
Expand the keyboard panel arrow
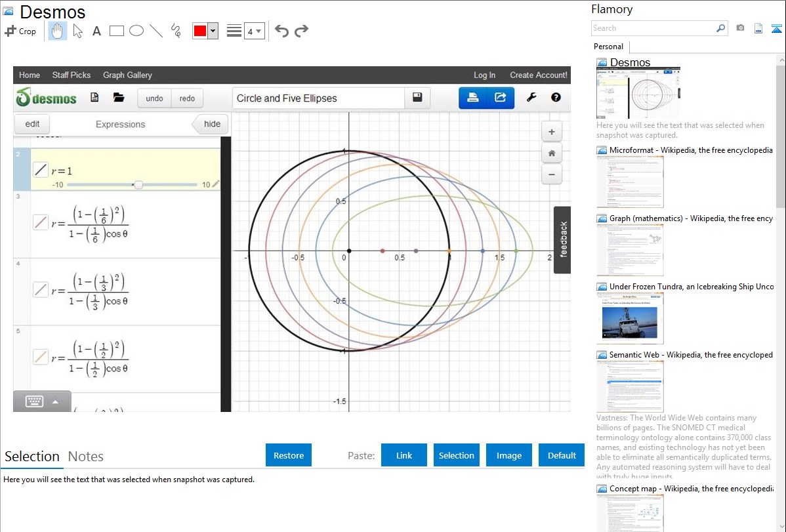(x=55, y=401)
